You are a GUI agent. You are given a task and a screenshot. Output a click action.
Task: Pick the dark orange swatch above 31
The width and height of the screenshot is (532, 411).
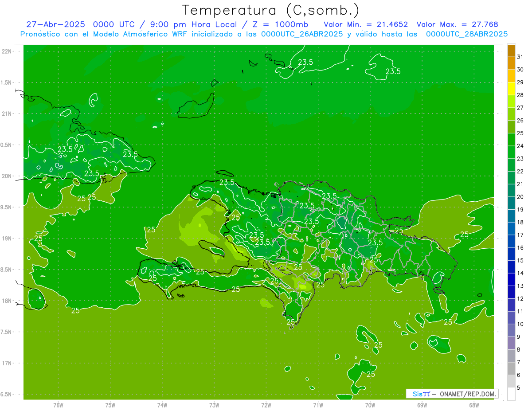pos(511,51)
